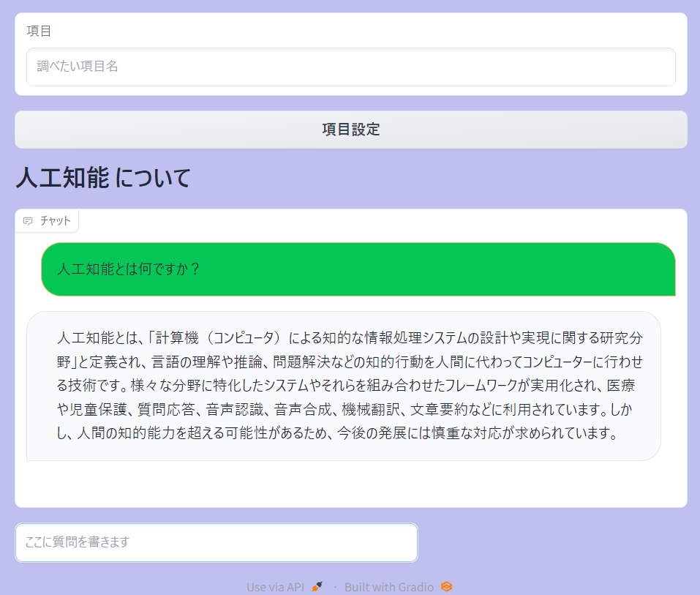The width and height of the screenshot is (700, 595).
Task: Open the Built with Gradio link
Action: (398, 587)
